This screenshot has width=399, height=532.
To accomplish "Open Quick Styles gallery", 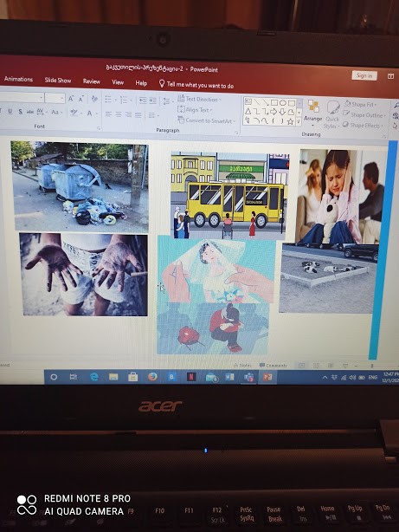I will pyautogui.click(x=331, y=114).
